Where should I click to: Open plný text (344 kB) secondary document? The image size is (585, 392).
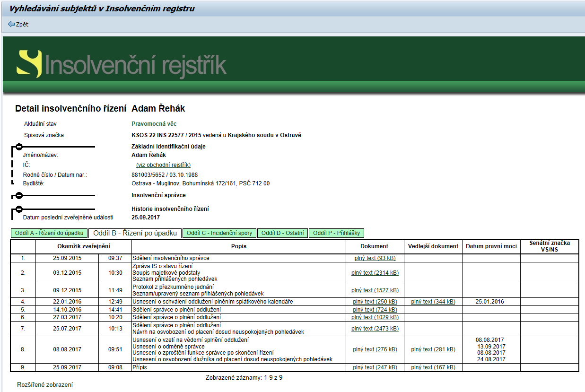pos(433,302)
